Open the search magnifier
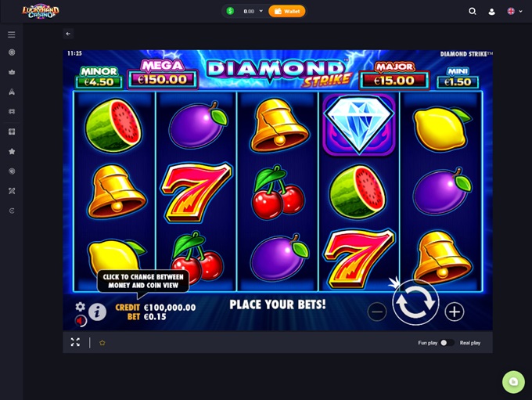 (x=473, y=12)
